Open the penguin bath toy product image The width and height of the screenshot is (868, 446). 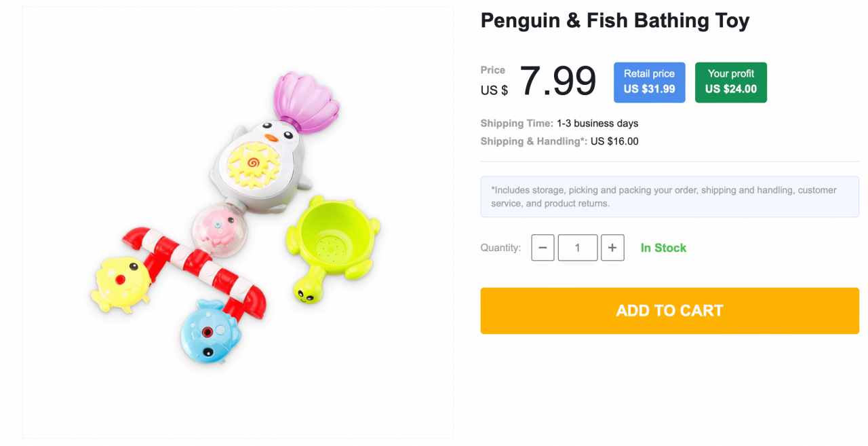[237, 222]
